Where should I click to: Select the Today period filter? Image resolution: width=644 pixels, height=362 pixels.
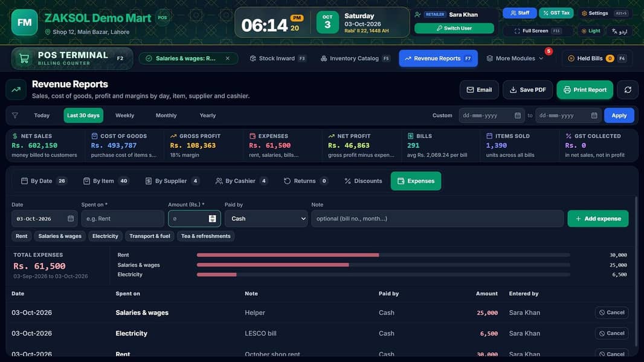(x=42, y=116)
